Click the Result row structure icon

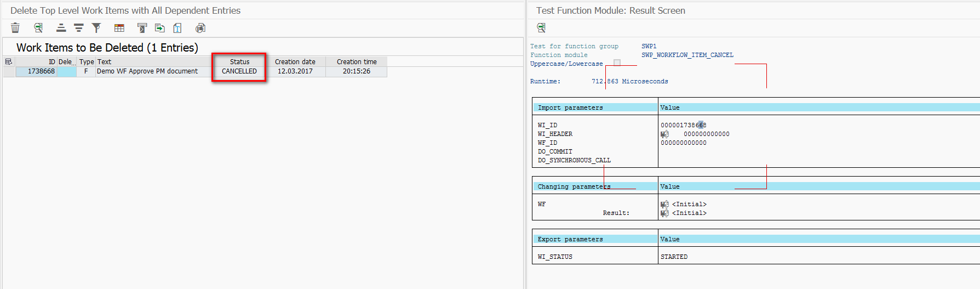point(665,213)
